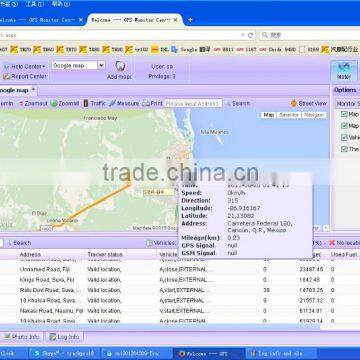Open the Monitor panel button
The height and width of the screenshot is (360, 360).
344,71
